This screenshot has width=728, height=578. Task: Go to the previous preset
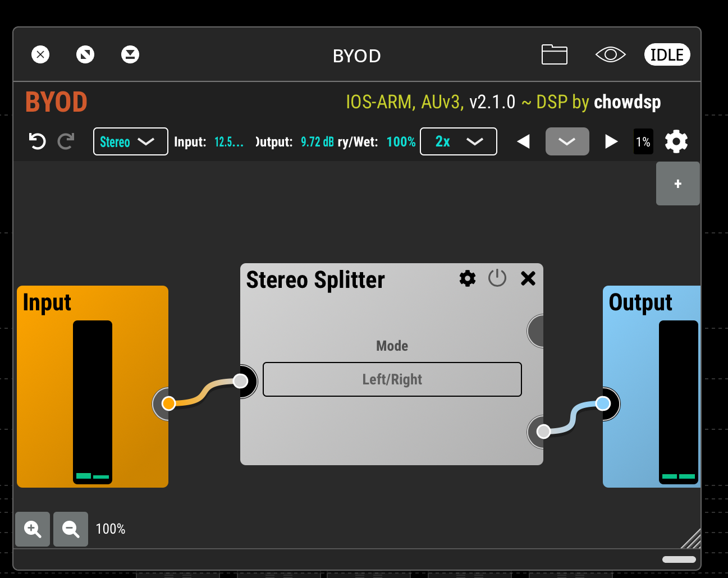523,141
